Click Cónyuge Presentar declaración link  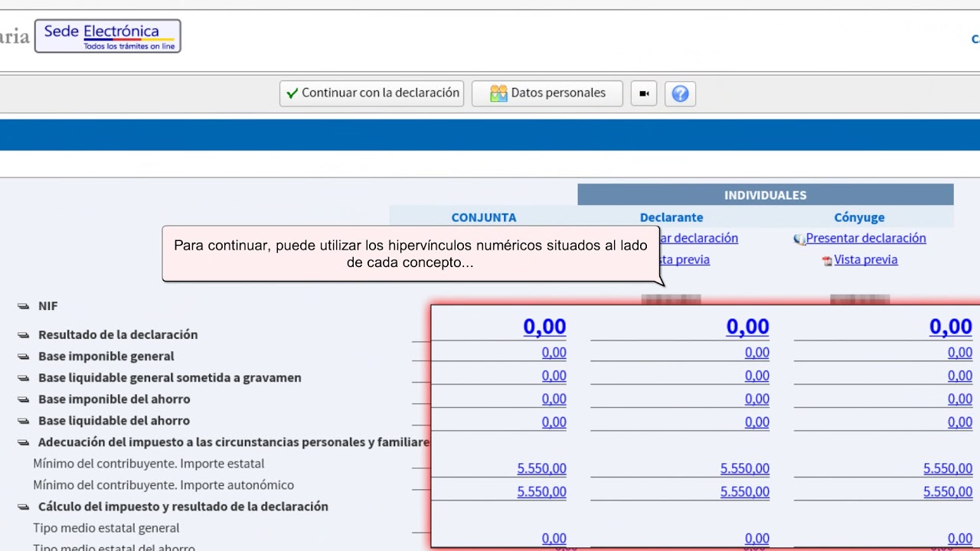click(866, 238)
